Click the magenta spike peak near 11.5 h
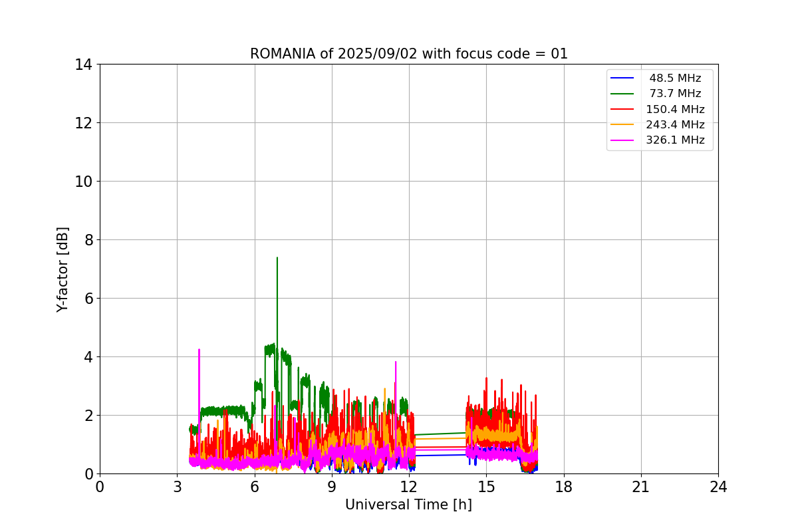 (396, 362)
